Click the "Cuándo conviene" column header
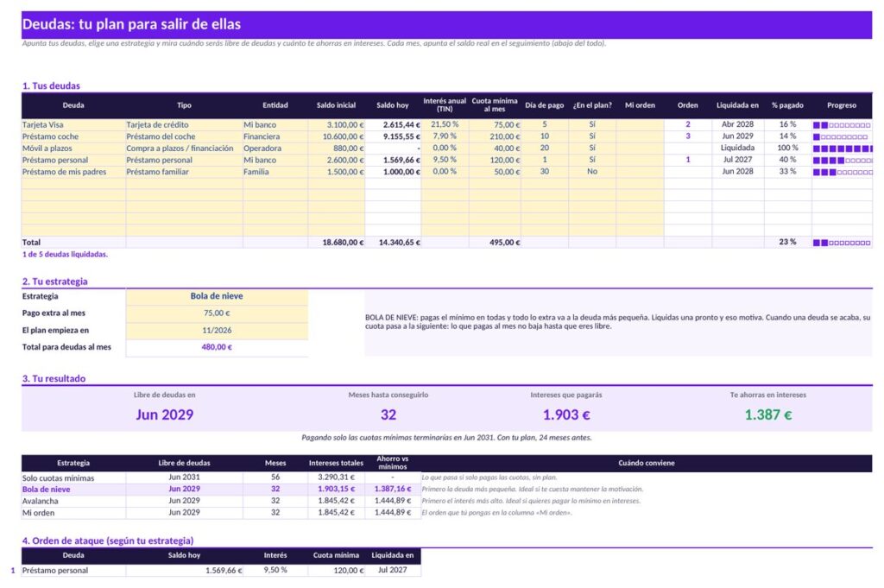 point(646,463)
